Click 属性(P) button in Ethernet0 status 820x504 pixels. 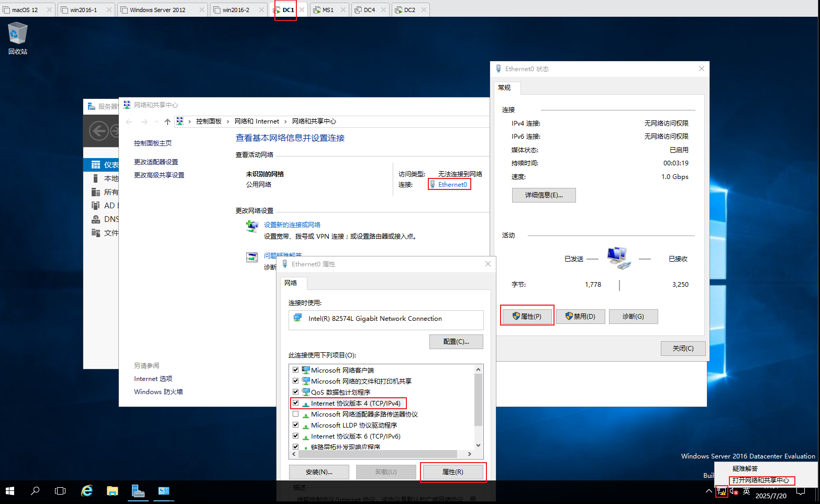[527, 317]
